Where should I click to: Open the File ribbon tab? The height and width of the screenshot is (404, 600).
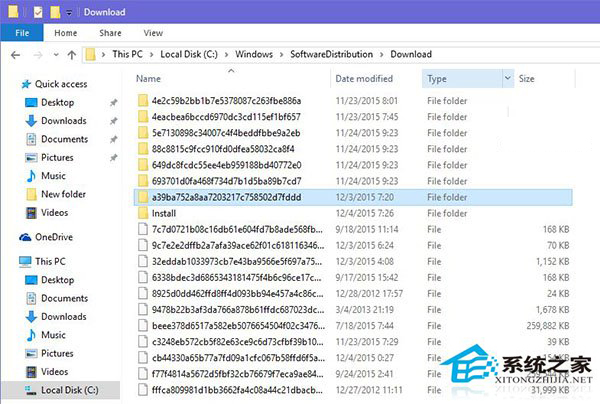tap(22, 33)
